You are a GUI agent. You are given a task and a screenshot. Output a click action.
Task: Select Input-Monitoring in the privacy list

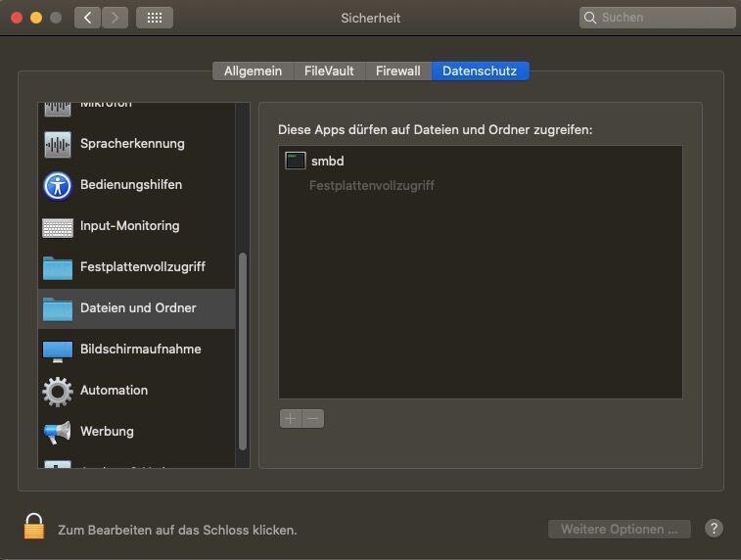pyautogui.click(x=137, y=226)
